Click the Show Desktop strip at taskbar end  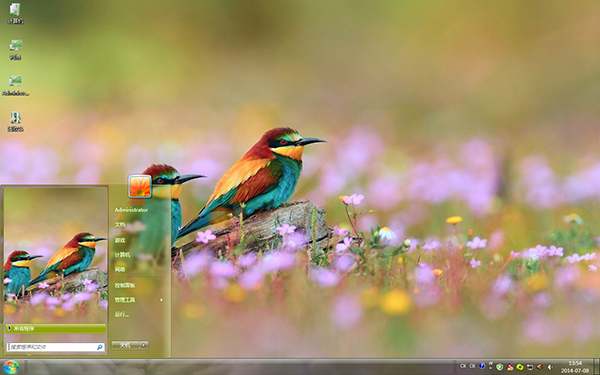pos(596,367)
